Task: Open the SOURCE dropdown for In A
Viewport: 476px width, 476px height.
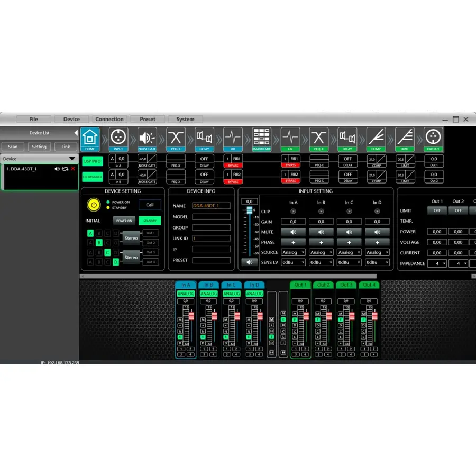Action: pos(293,252)
